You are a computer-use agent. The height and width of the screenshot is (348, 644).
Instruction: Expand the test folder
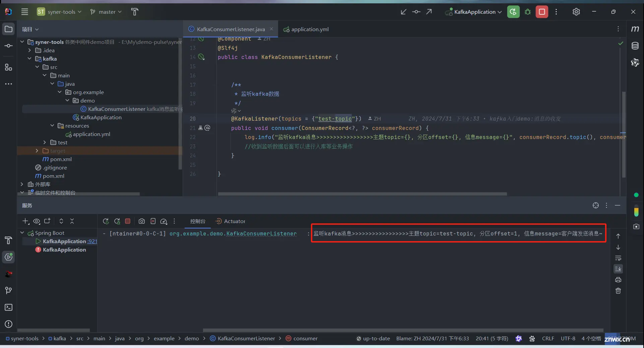click(x=45, y=142)
